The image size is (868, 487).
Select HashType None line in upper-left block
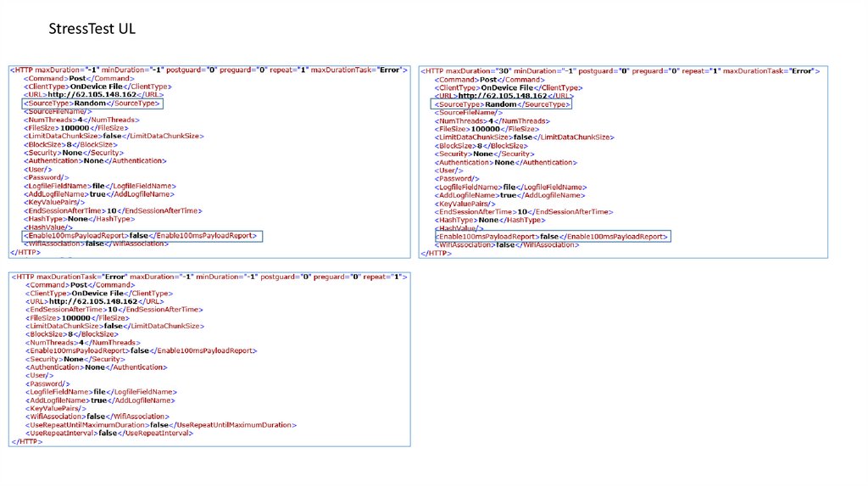tap(79, 220)
